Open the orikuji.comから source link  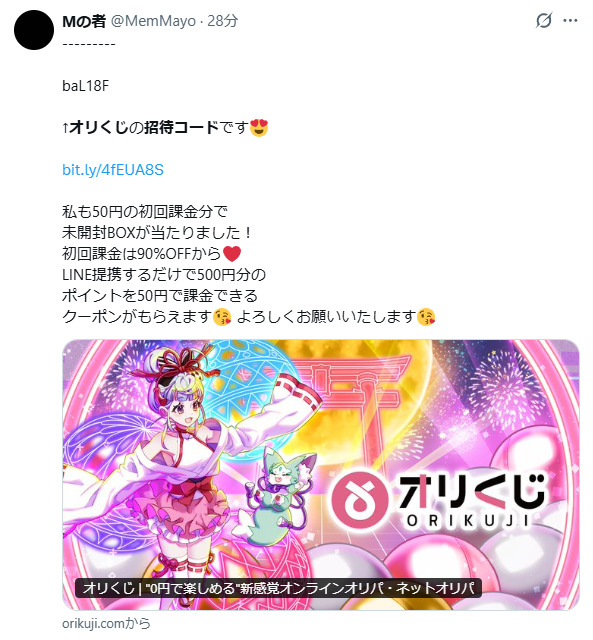[x=106, y=623]
